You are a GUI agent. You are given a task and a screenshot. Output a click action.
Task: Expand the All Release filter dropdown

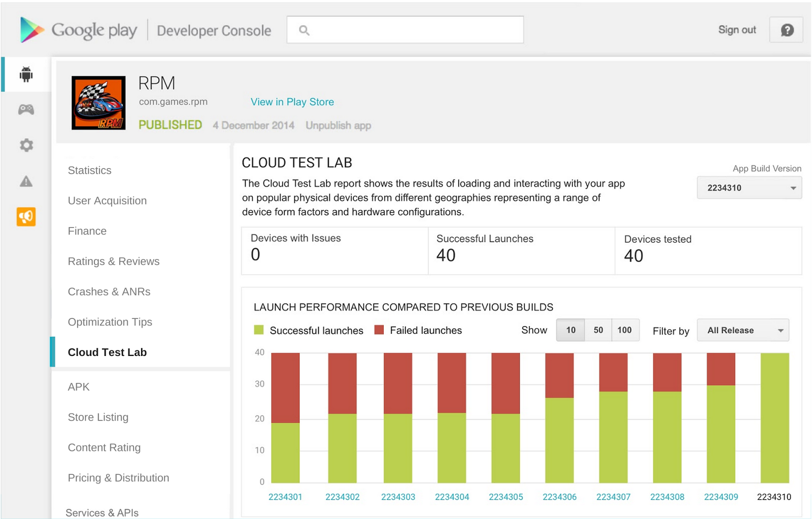[x=742, y=330]
